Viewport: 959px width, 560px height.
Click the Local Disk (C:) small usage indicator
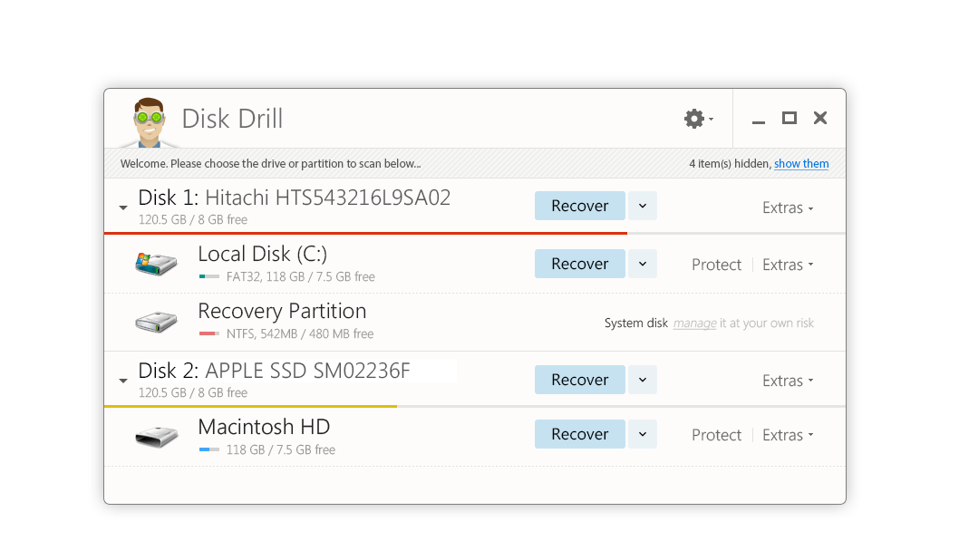(209, 277)
